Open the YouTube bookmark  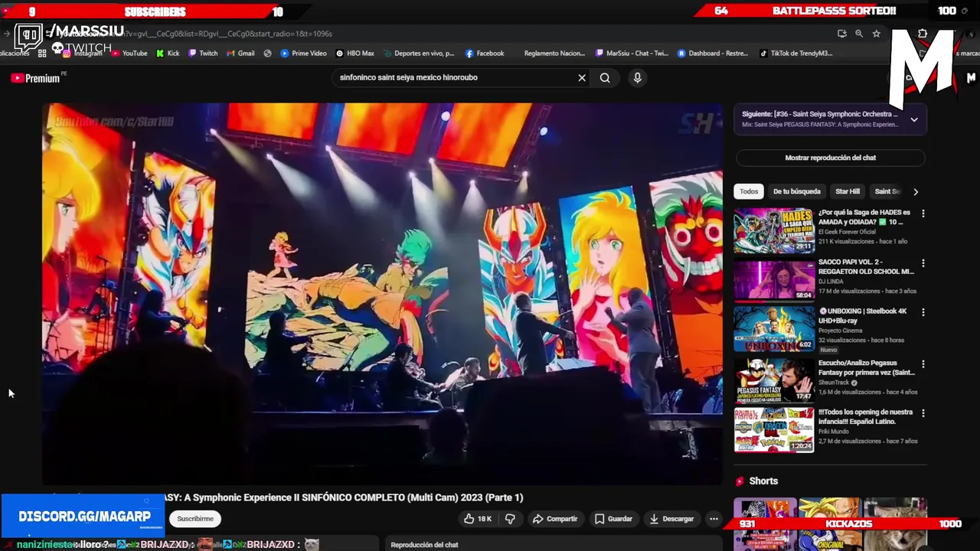(129, 54)
